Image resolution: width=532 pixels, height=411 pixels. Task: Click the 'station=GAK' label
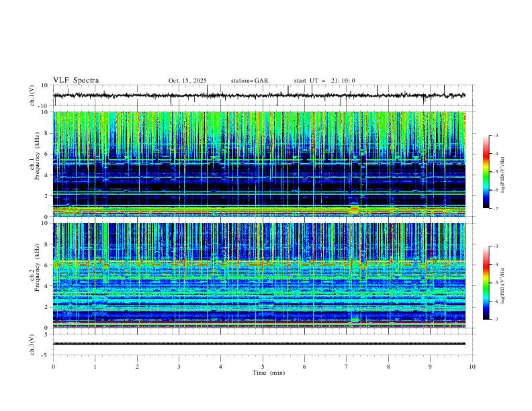(249, 81)
